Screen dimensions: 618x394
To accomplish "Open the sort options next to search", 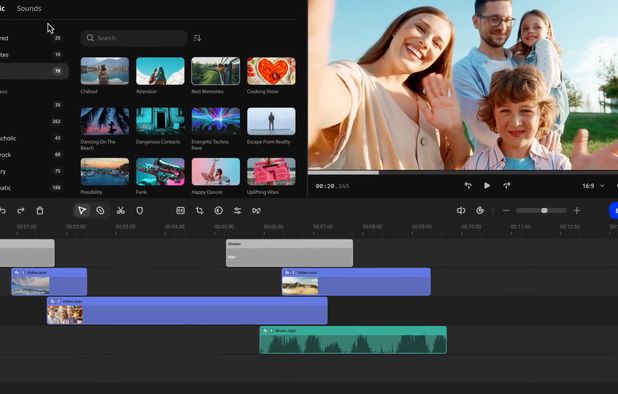I will point(197,38).
